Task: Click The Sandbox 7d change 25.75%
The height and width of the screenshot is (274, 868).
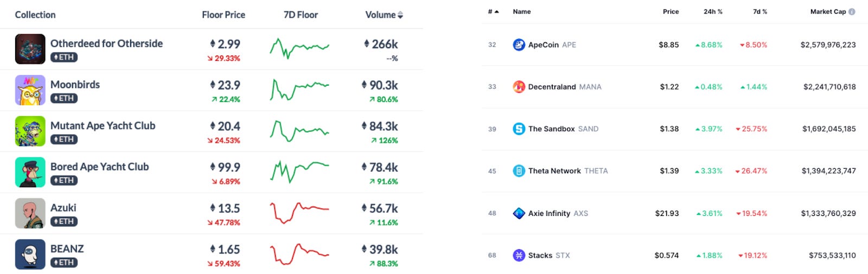Action: point(751,129)
